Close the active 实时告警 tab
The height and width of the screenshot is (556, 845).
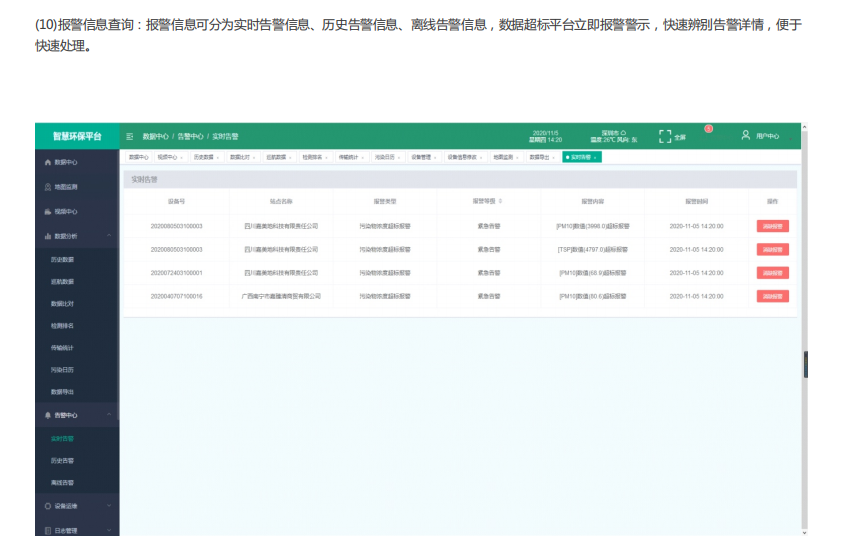595,158
